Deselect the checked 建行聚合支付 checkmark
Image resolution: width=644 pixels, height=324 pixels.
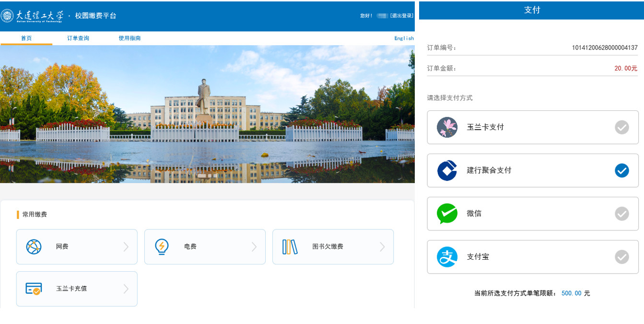[622, 170]
